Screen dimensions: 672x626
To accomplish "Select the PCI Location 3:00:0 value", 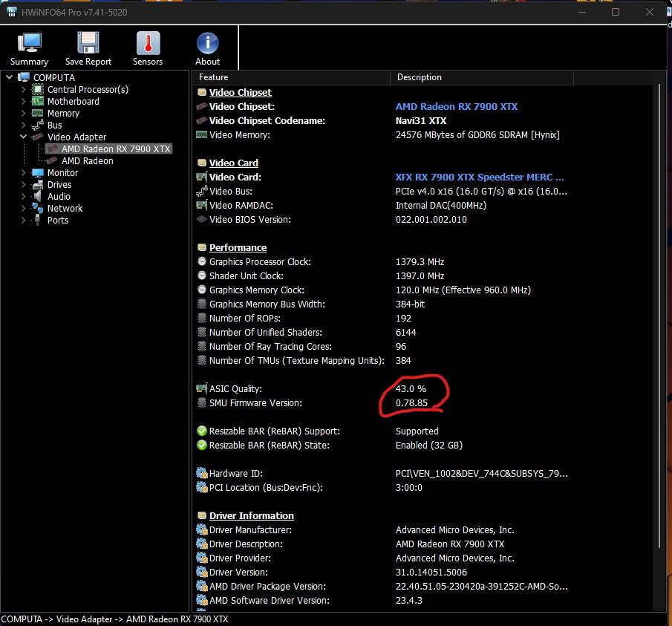I will 409,488.
